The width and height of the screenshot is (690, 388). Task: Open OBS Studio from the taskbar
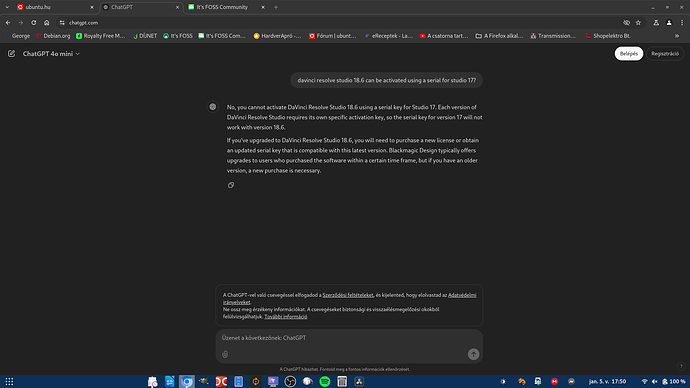290,381
